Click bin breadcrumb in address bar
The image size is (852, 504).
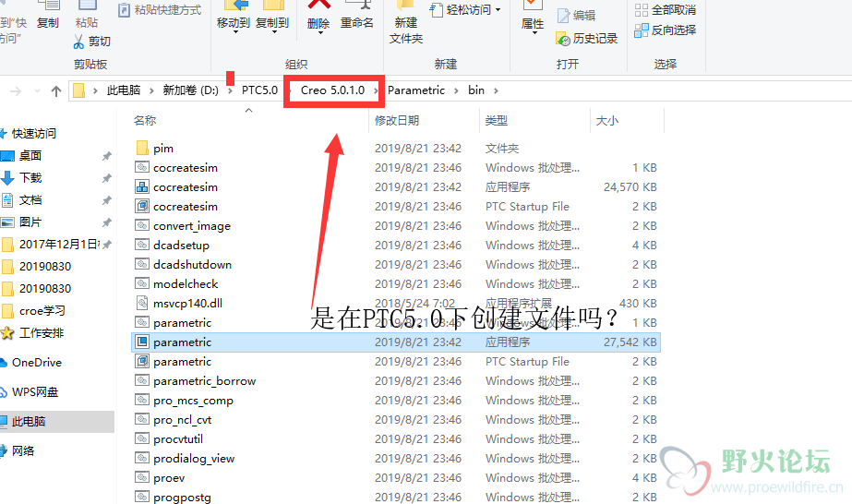click(x=476, y=90)
